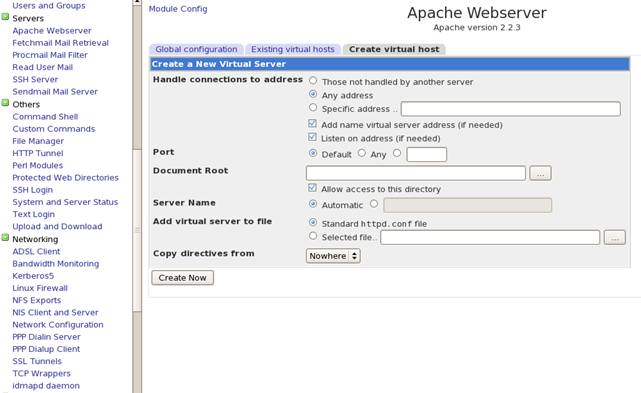Select the 'Any address' radio button
The width and height of the screenshot is (641, 393).
[313, 94]
